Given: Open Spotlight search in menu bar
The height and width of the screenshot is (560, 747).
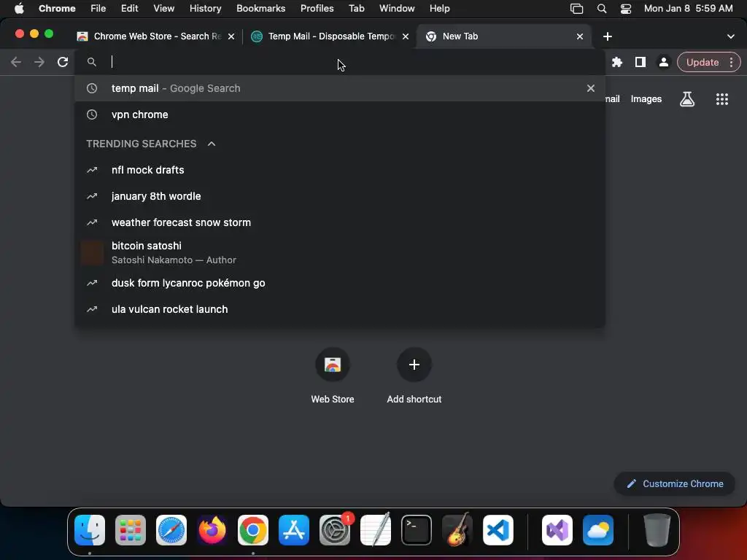Looking at the screenshot, I should [602, 9].
